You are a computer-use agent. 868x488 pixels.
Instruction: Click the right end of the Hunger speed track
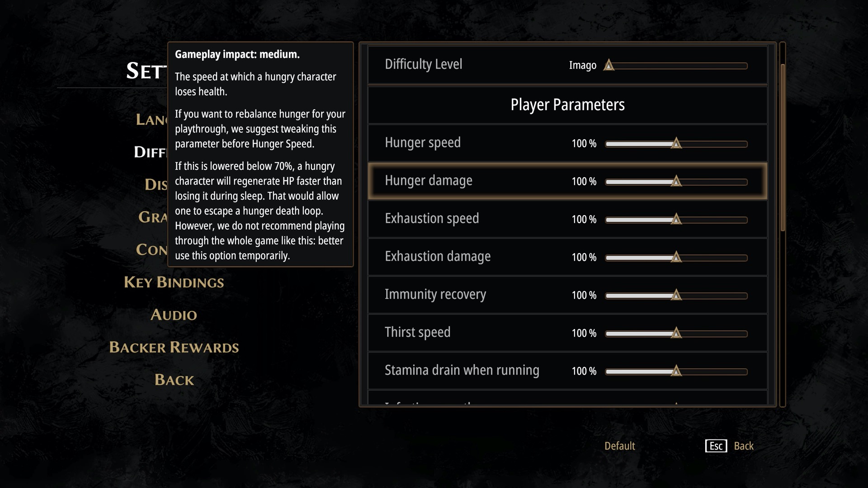click(x=744, y=144)
